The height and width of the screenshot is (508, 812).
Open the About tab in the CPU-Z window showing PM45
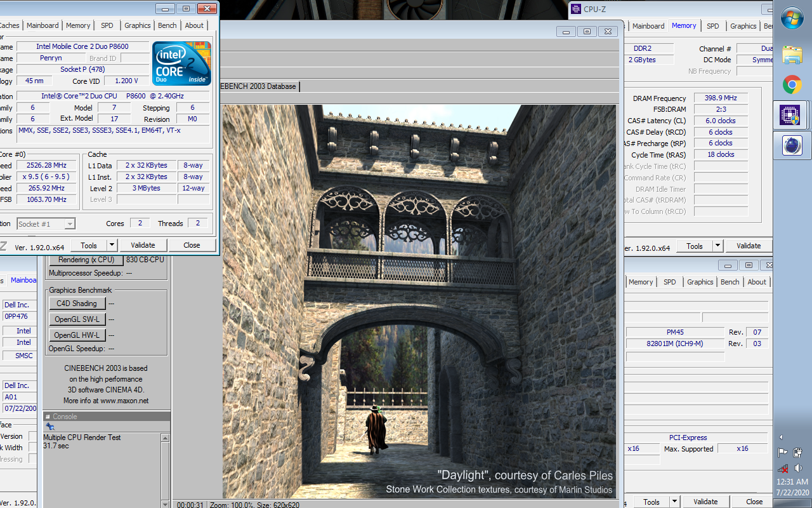(757, 282)
